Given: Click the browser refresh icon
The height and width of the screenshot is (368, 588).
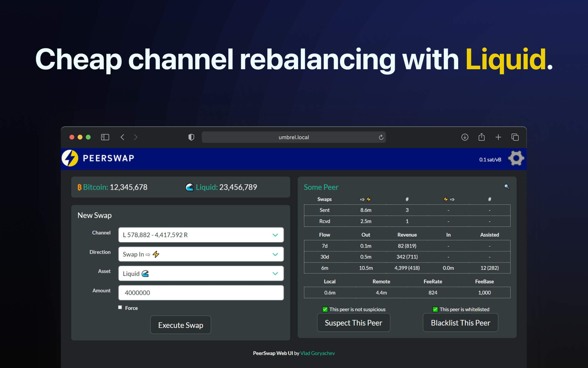Looking at the screenshot, I should 381,137.
